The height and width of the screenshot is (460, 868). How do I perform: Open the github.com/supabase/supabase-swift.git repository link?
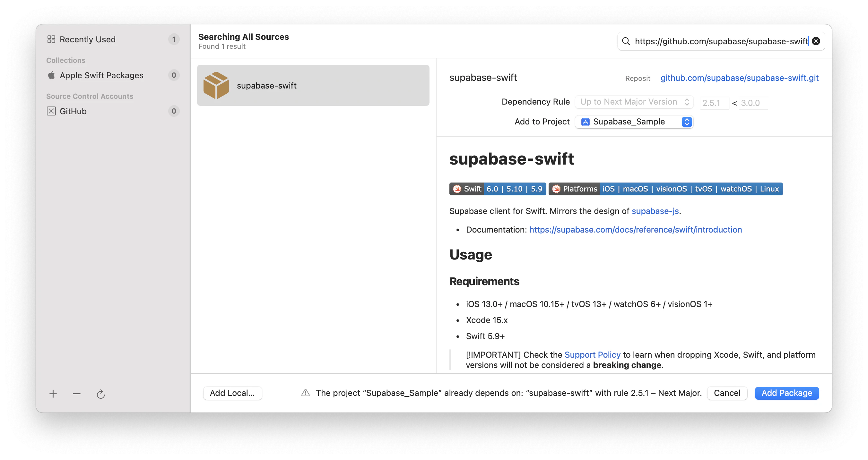tap(739, 78)
